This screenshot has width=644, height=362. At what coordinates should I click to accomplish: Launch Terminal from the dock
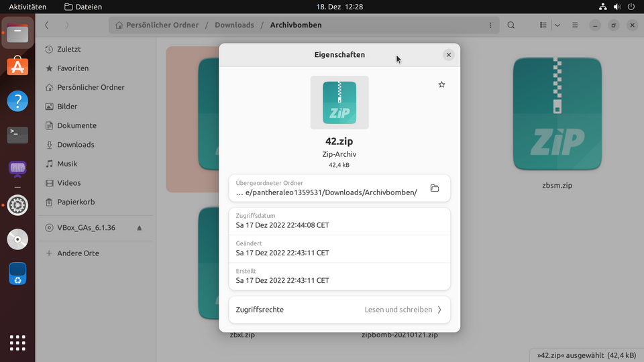pyautogui.click(x=17, y=135)
